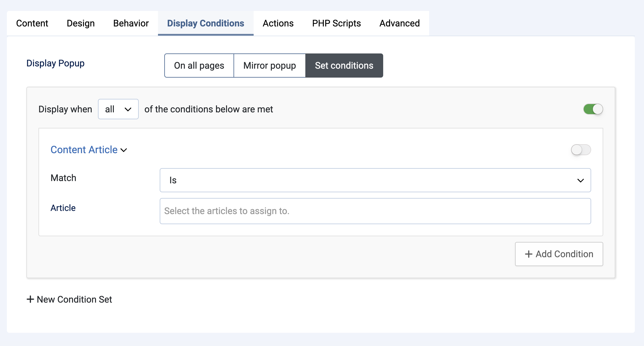
Task: Click the New Condition Set link
Action: [x=74, y=299]
